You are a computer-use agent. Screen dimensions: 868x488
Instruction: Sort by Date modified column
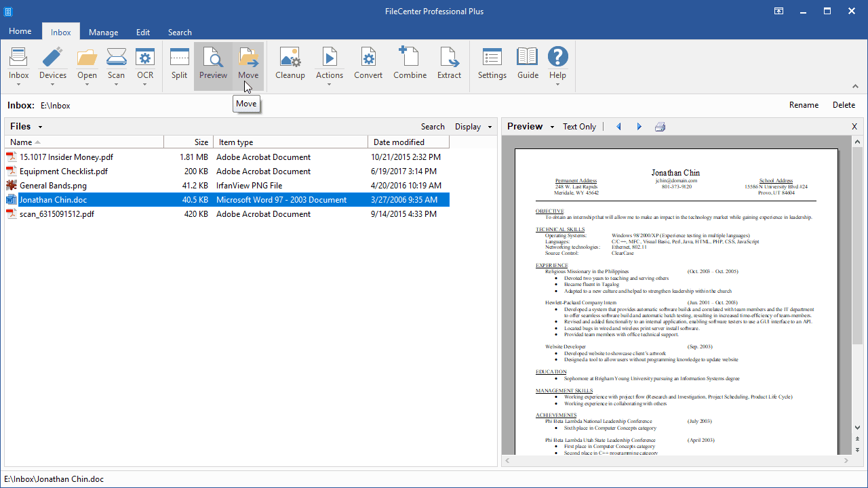(x=408, y=142)
